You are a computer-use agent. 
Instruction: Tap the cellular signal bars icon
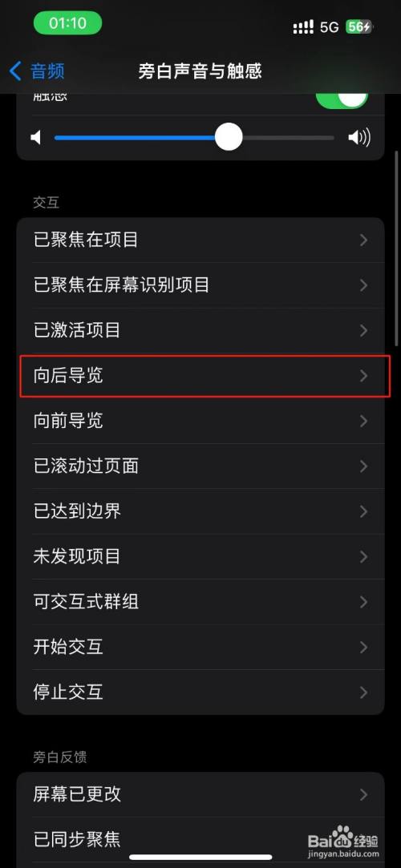pos(303,26)
